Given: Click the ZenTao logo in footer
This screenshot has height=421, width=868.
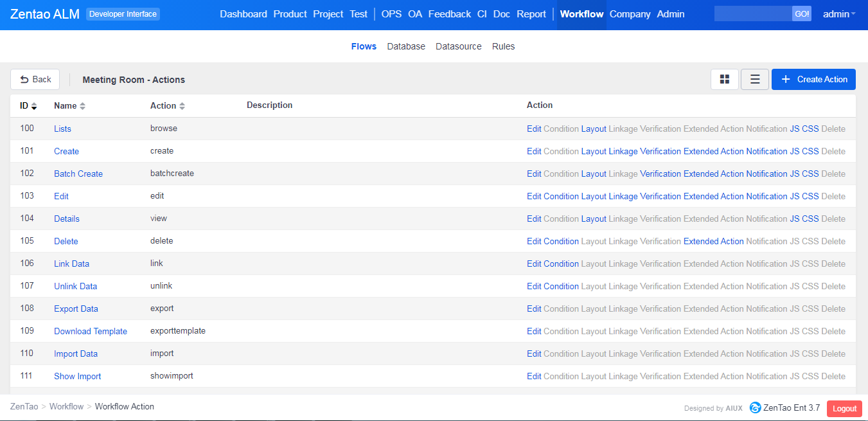Looking at the screenshot, I should [x=756, y=408].
